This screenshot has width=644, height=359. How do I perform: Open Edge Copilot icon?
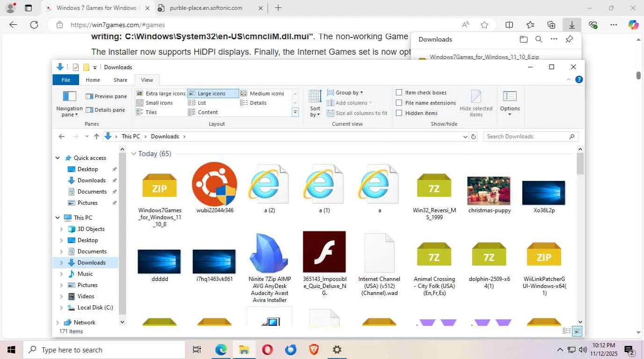click(x=633, y=25)
